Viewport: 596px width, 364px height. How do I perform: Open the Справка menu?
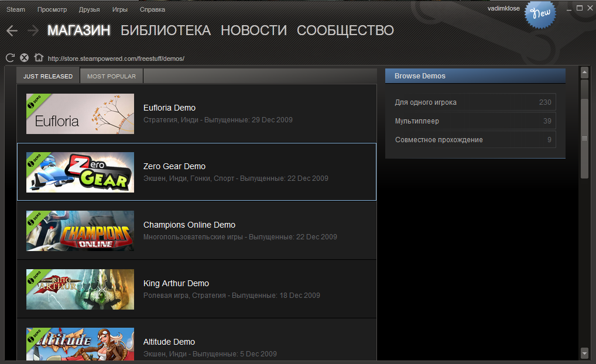point(152,9)
